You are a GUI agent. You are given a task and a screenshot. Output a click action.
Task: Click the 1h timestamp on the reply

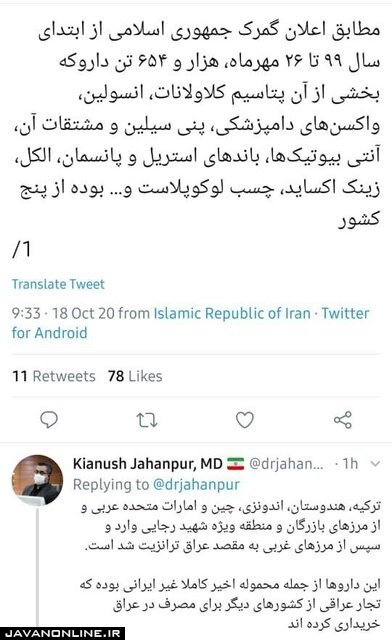click(350, 464)
